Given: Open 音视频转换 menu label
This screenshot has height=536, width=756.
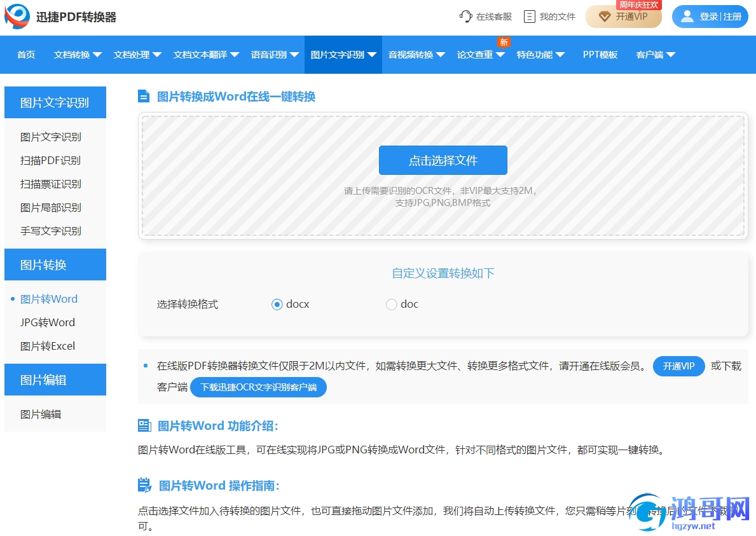Looking at the screenshot, I should pos(411,55).
